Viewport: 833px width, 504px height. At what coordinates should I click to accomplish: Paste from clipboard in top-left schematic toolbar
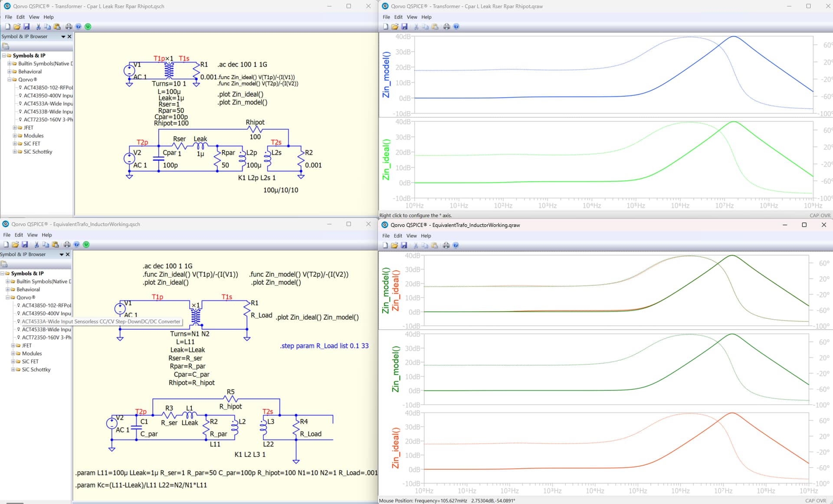click(x=57, y=26)
